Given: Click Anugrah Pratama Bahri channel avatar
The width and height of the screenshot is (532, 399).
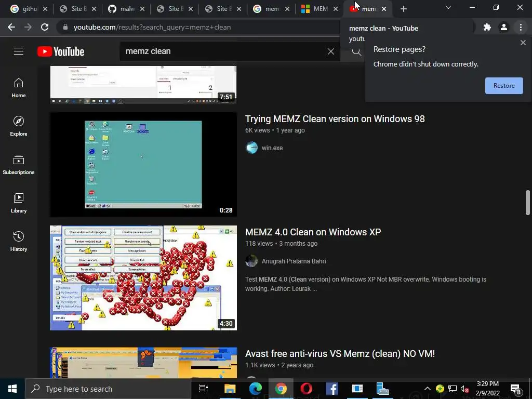Looking at the screenshot, I should coord(251,261).
